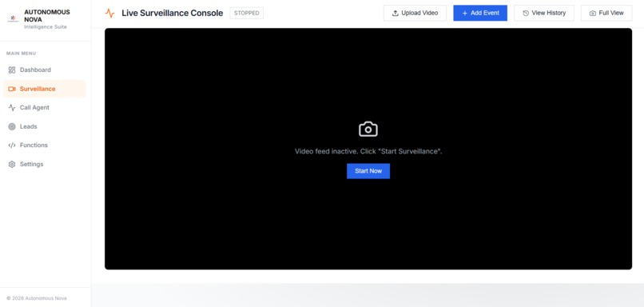Open the Leads section
The height and width of the screenshot is (307, 644).
[44, 126]
